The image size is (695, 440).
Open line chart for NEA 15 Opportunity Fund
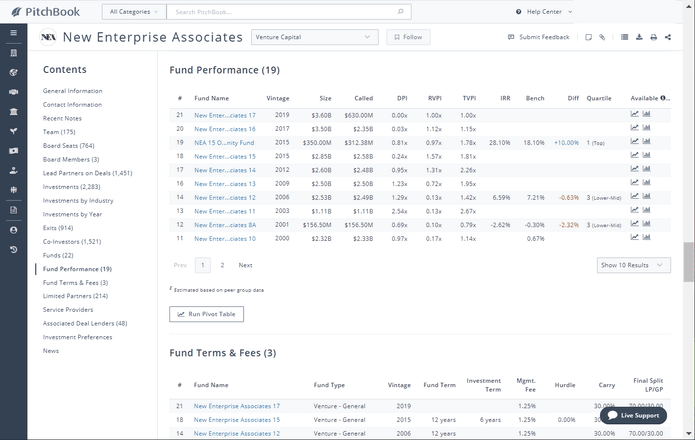[635, 142]
